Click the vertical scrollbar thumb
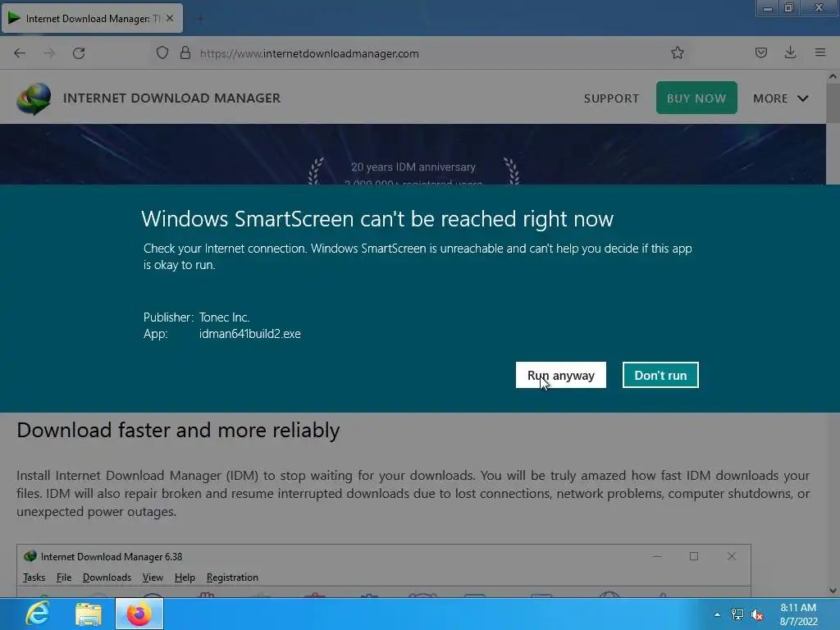Viewport: 840px width, 630px height. tap(833, 103)
